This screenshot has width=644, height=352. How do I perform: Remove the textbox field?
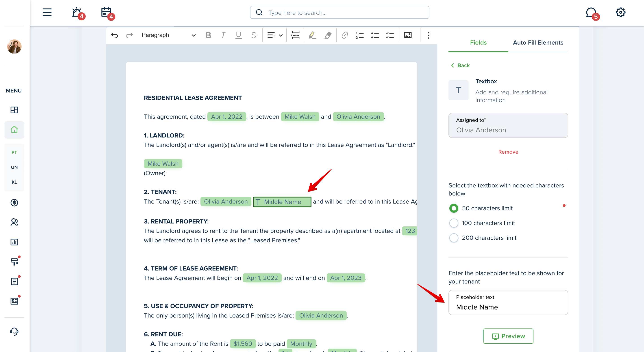coord(508,152)
